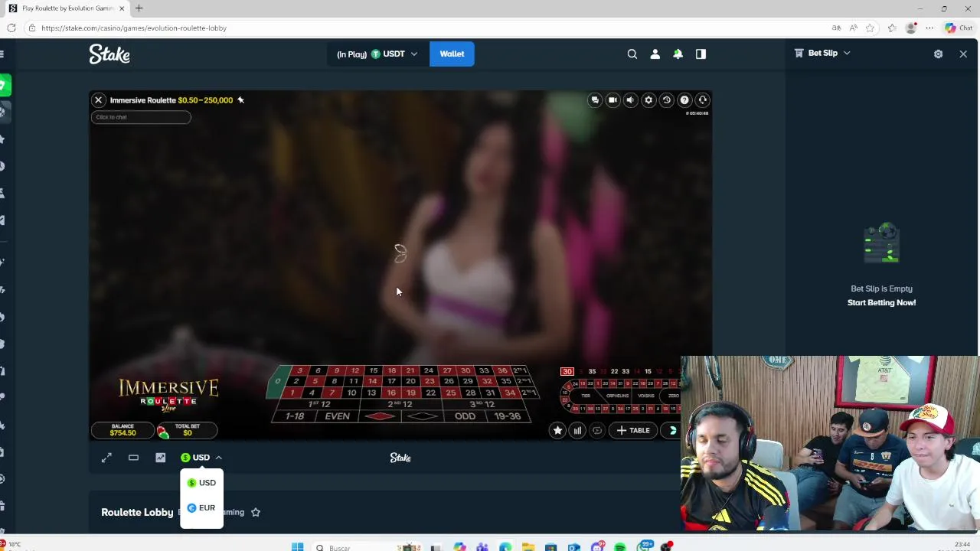Click last result number 30
The width and height of the screenshot is (980, 551).
point(567,371)
